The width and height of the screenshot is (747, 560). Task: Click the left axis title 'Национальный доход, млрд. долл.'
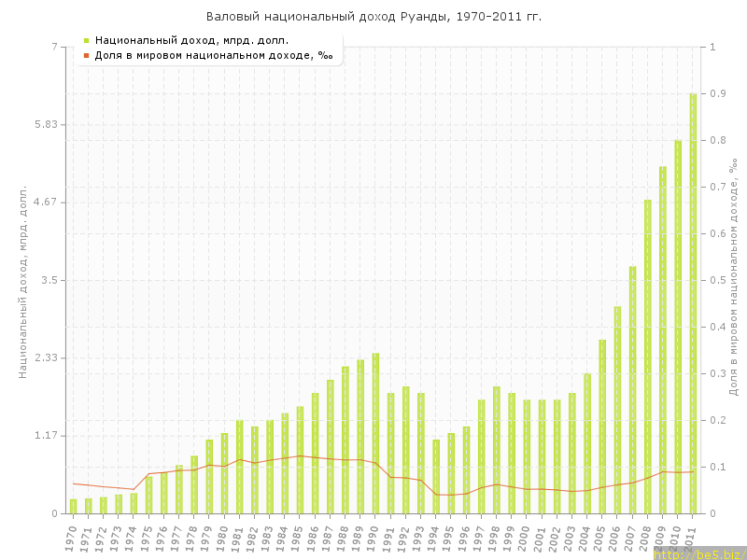[24, 280]
